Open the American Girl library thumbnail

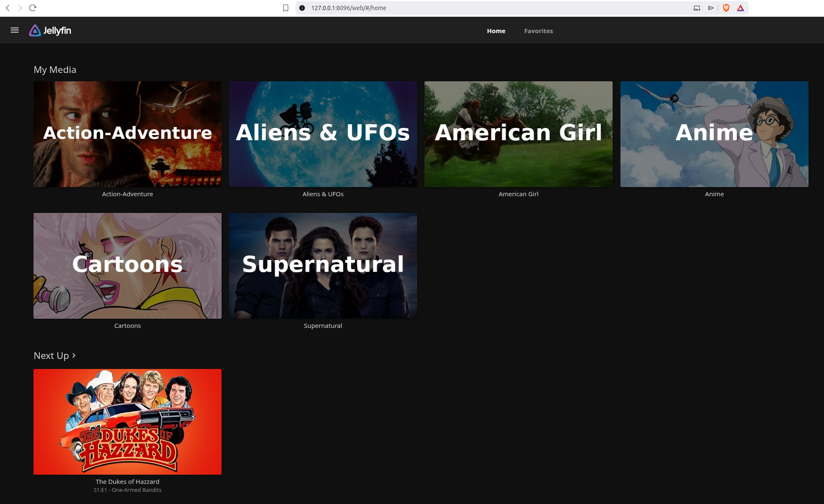click(x=519, y=134)
